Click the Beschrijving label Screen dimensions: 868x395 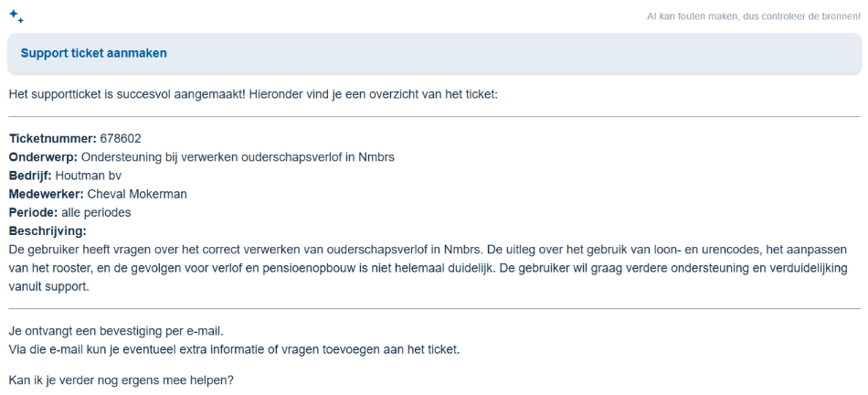point(48,231)
